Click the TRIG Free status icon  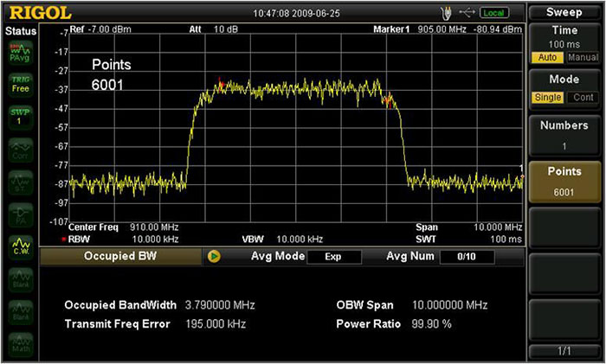coord(18,85)
